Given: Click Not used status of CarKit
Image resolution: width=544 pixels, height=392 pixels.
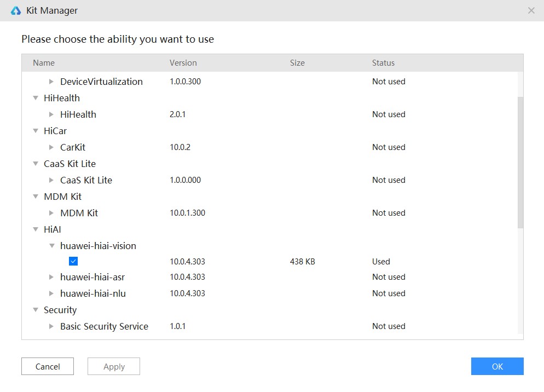Looking at the screenshot, I should point(389,147).
